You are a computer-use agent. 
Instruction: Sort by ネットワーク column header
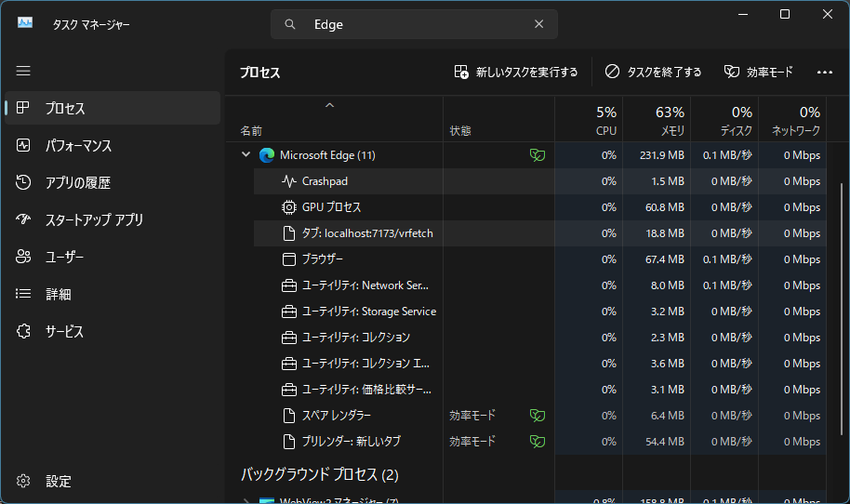tap(792, 120)
